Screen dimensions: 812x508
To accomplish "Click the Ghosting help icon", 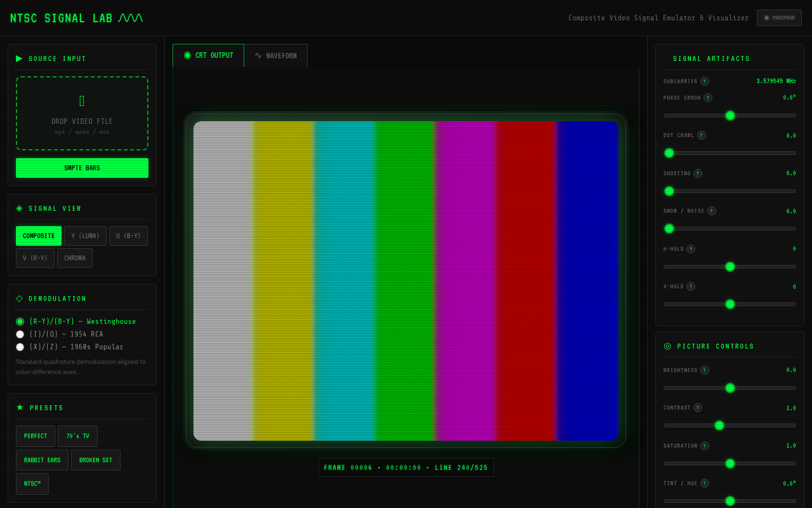I will tap(697, 173).
